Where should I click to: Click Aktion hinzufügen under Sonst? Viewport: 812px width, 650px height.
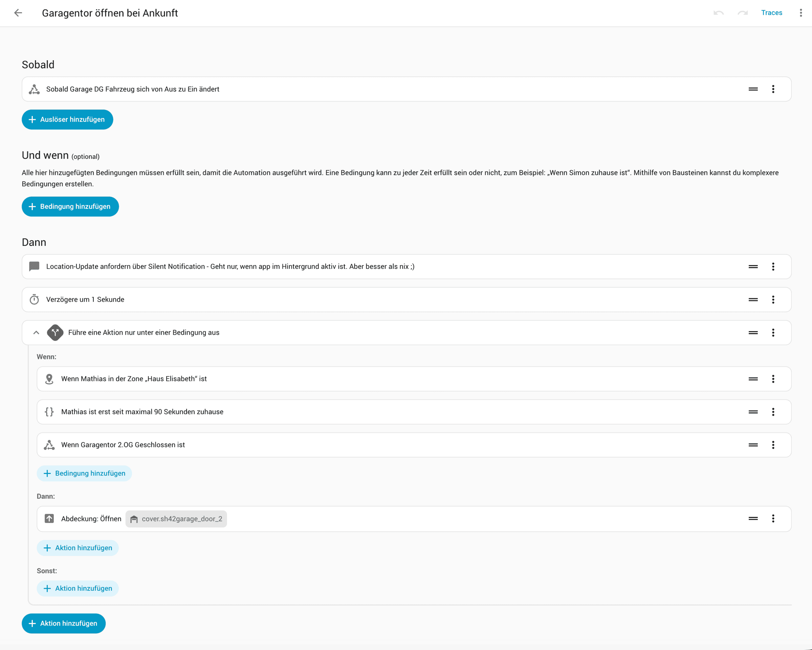(x=78, y=588)
